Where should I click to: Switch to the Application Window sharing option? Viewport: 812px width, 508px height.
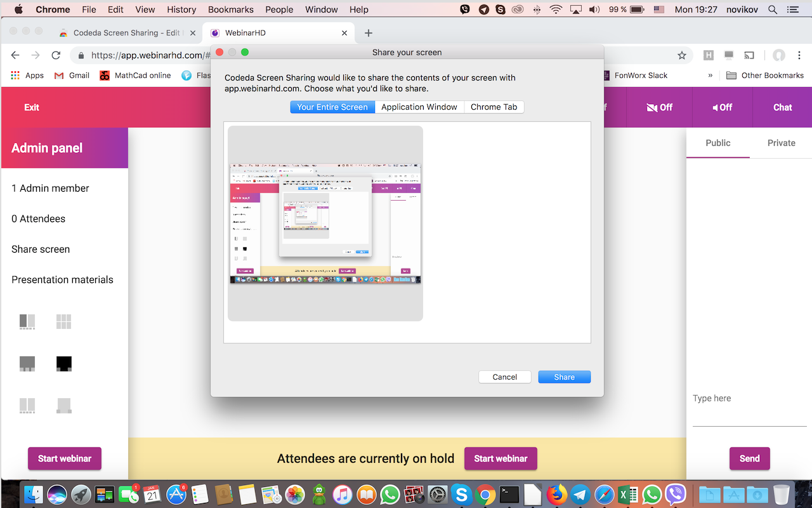click(x=419, y=107)
